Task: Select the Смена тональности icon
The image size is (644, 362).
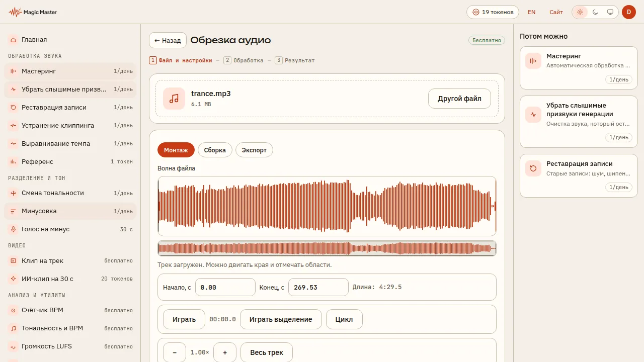Action: pyautogui.click(x=13, y=193)
